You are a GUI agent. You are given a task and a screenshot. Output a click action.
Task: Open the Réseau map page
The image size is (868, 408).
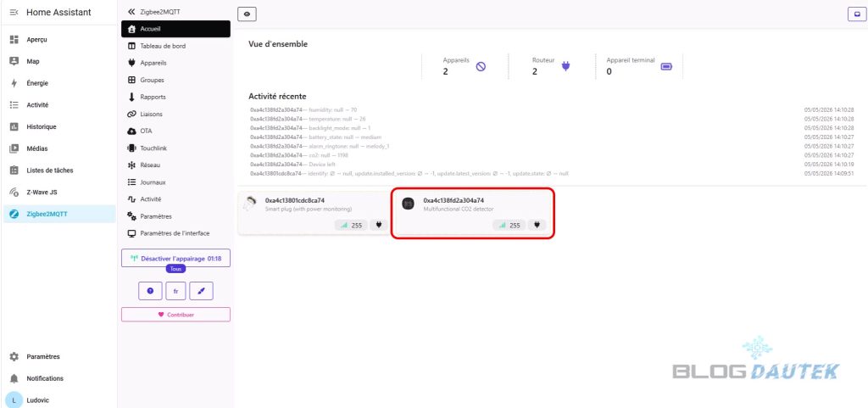click(175, 165)
